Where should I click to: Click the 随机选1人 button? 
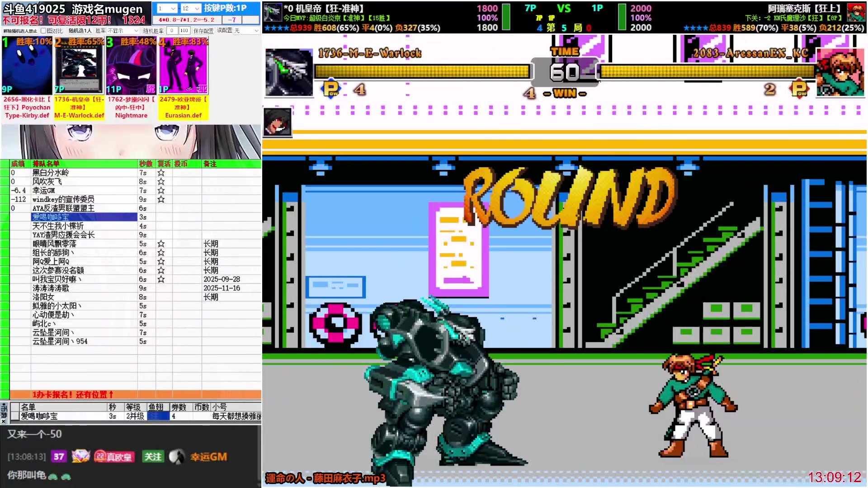pos(80,31)
